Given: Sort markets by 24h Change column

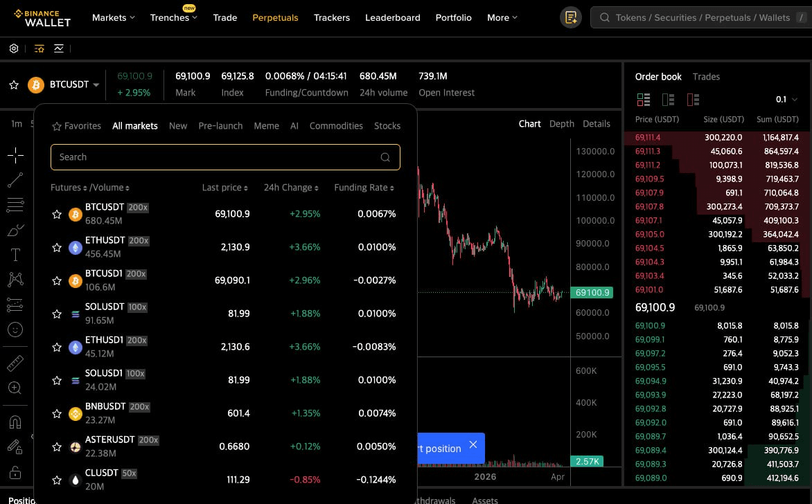Looking at the screenshot, I should (x=291, y=188).
